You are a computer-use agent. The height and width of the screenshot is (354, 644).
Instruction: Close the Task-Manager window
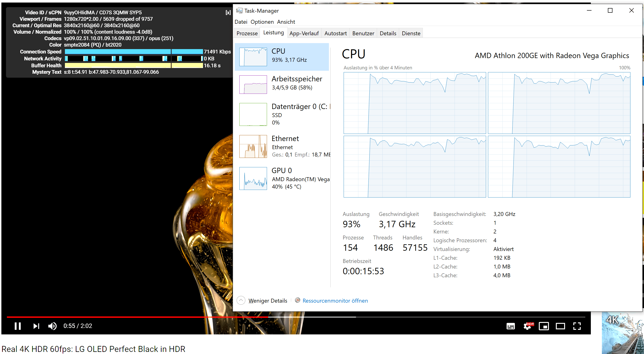click(631, 11)
